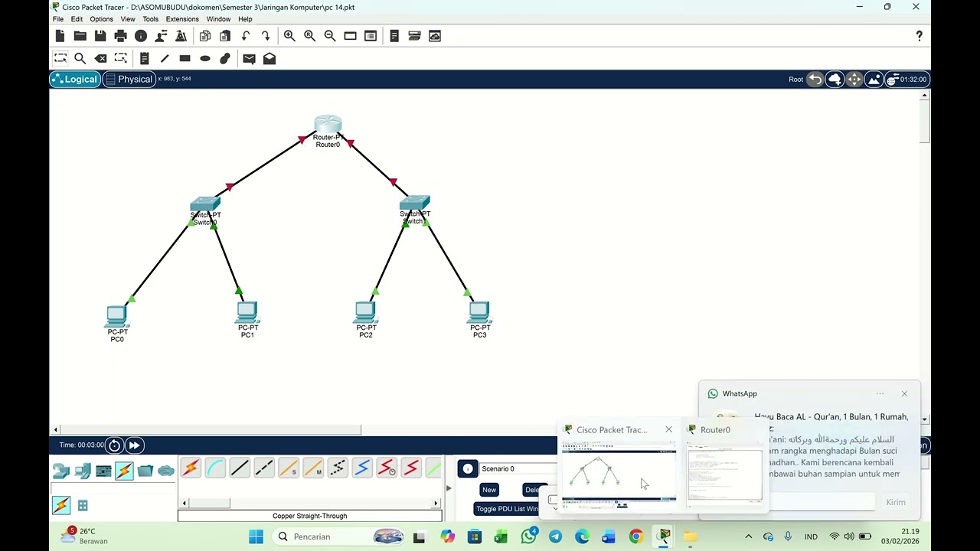Open the View menu

pyautogui.click(x=128, y=19)
